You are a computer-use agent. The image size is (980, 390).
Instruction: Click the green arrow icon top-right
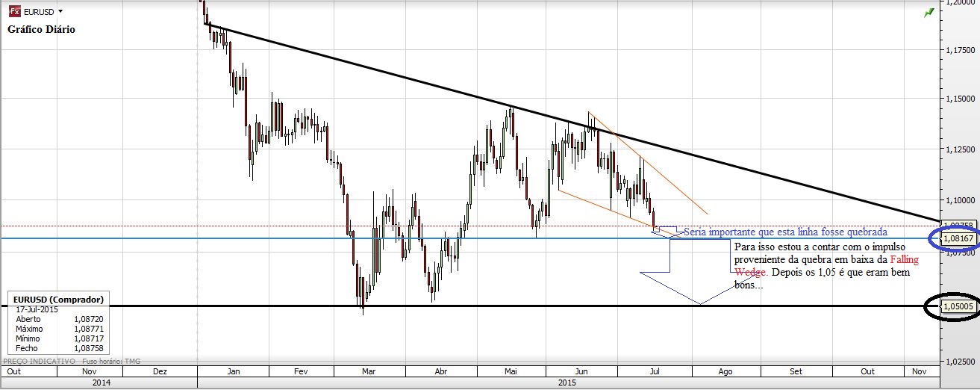point(928,12)
